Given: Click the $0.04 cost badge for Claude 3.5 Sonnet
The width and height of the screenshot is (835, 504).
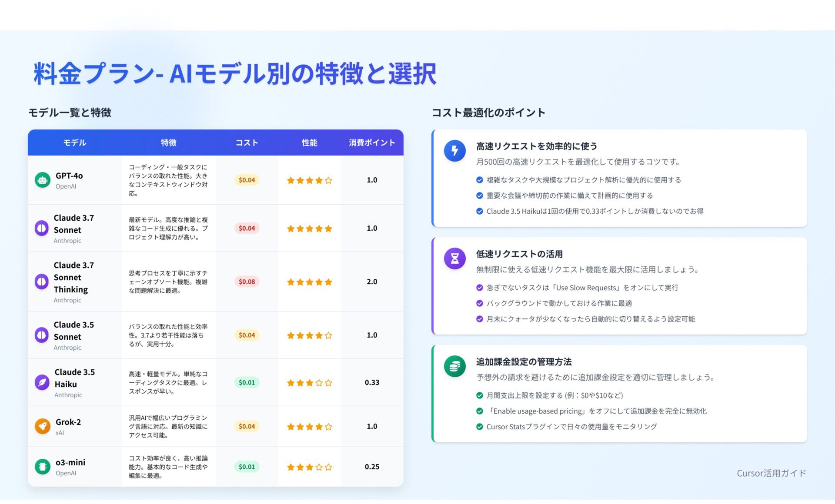Looking at the screenshot, I should 247,335.
